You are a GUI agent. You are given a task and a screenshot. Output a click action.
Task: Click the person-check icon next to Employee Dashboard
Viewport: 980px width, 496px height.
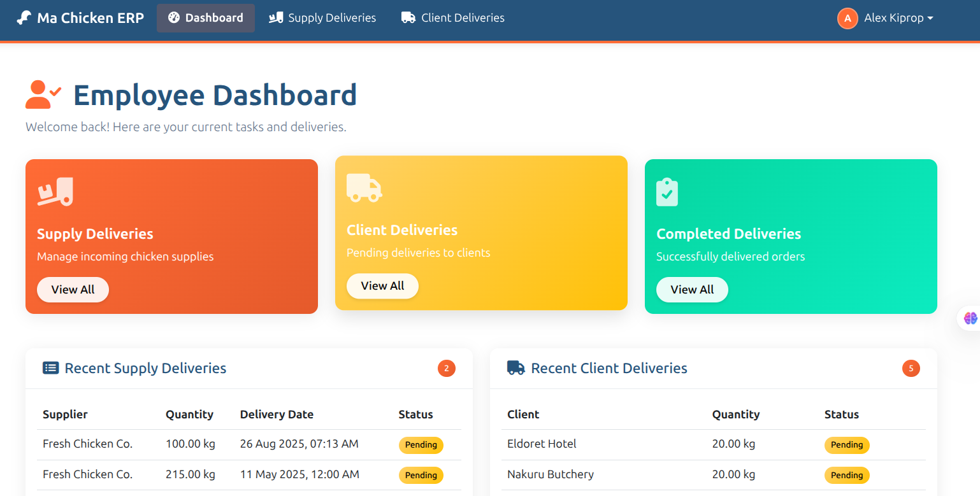coord(42,94)
